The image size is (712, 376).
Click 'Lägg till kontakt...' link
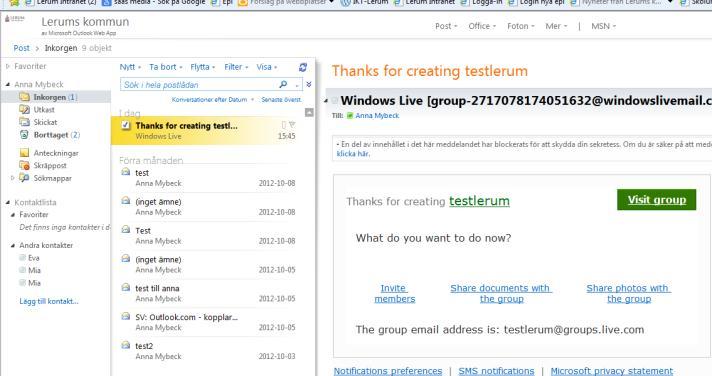(x=49, y=301)
